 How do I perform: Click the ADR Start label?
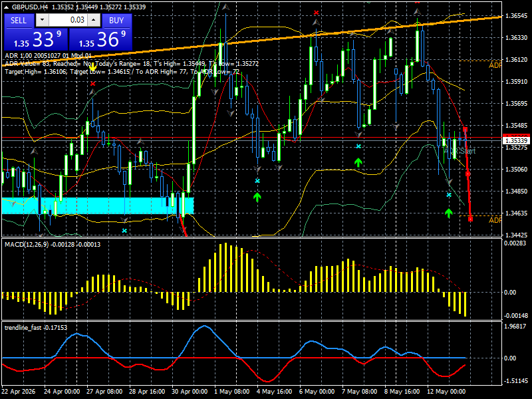point(460,152)
